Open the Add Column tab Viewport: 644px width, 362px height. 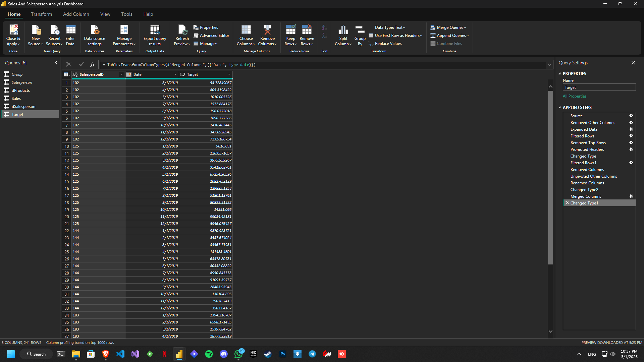[76, 14]
